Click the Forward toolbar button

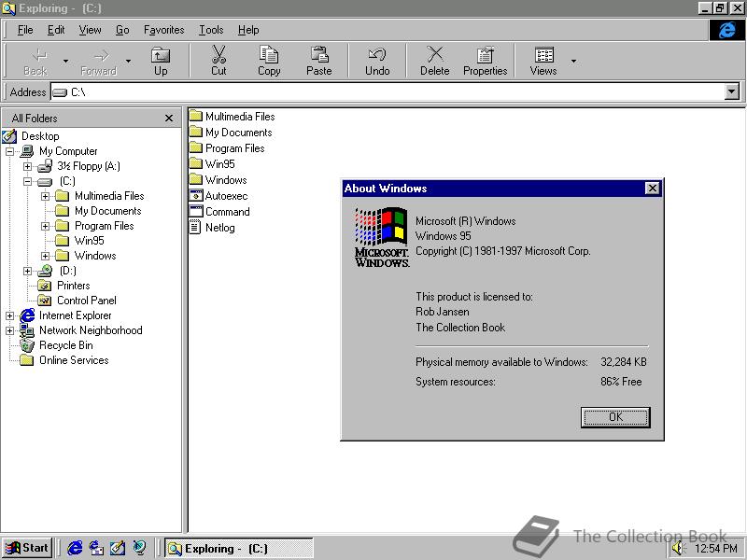point(99,61)
